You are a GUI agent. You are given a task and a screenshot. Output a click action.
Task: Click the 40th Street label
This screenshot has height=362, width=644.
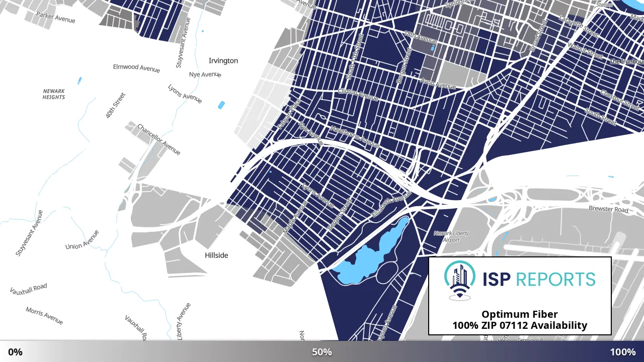[x=116, y=105]
